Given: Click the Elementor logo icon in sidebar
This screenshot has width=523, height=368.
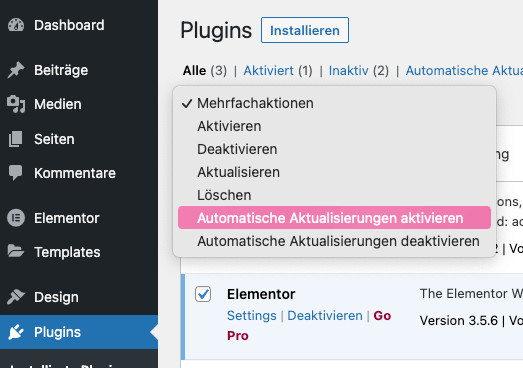Looking at the screenshot, I should [x=16, y=218].
